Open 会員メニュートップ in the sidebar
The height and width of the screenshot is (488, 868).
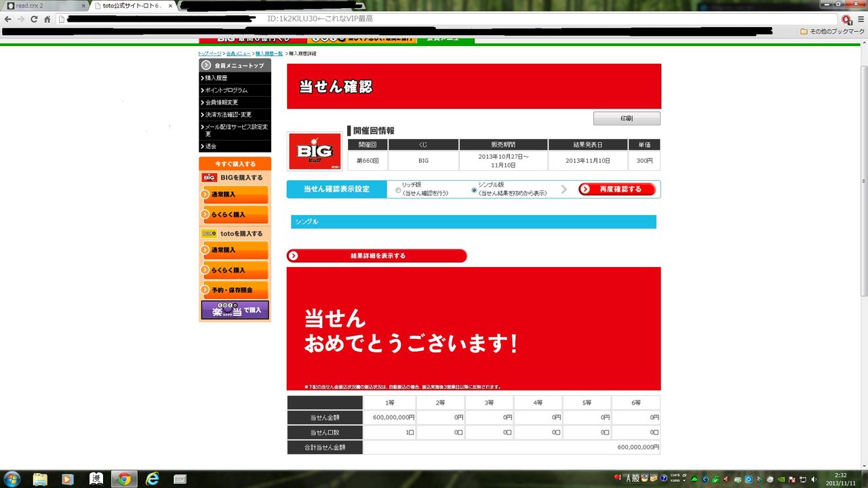click(x=235, y=65)
